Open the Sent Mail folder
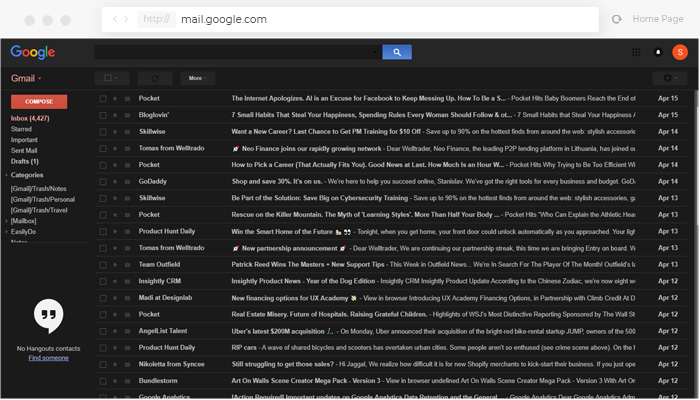The height and width of the screenshot is (400, 700). point(24,150)
